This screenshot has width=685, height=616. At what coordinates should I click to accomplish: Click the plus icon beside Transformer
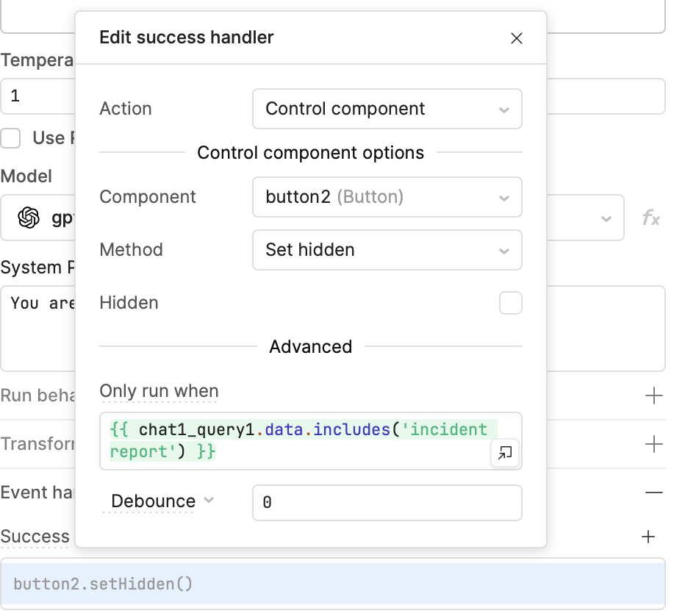653,444
